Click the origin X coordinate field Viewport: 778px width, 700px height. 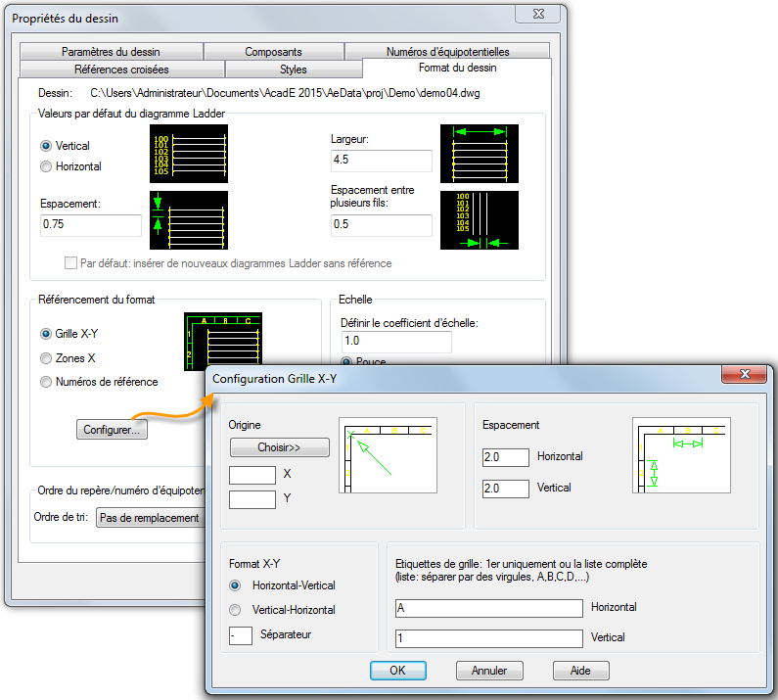(x=252, y=475)
